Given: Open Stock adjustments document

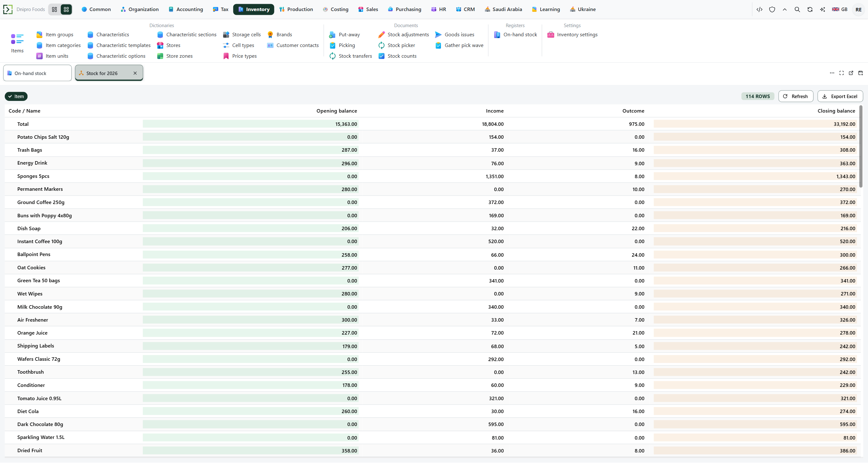Looking at the screenshot, I should pos(403,35).
